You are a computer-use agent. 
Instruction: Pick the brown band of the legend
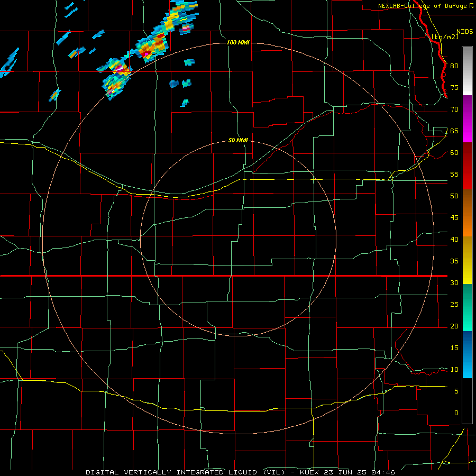coord(467,201)
